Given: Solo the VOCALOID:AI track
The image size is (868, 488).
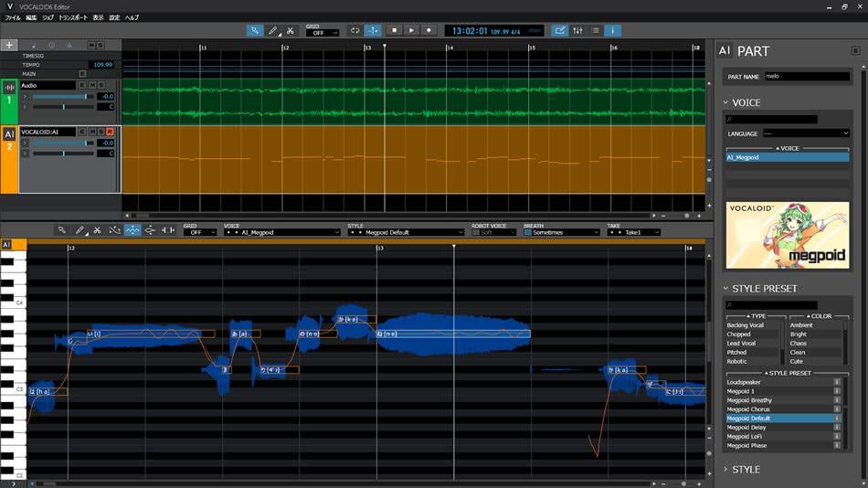Looking at the screenshot, I should pyautogui.click(x=101, y=132).
